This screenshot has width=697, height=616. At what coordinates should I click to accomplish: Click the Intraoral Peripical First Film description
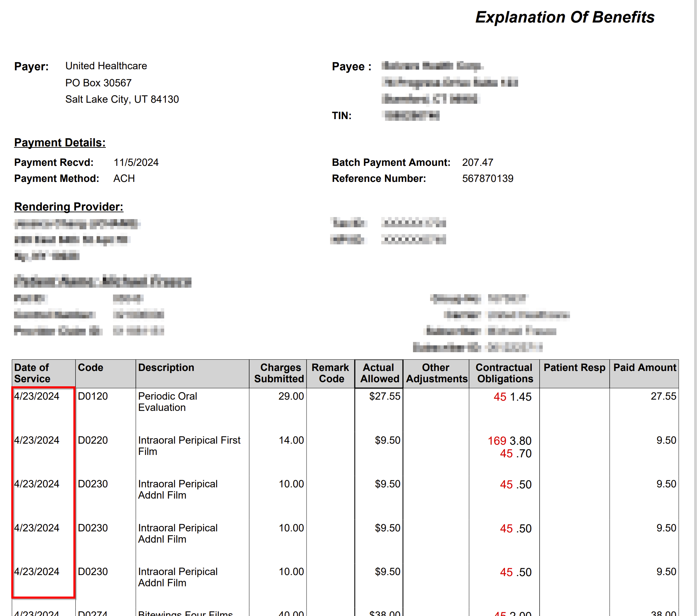click(189, 446)
